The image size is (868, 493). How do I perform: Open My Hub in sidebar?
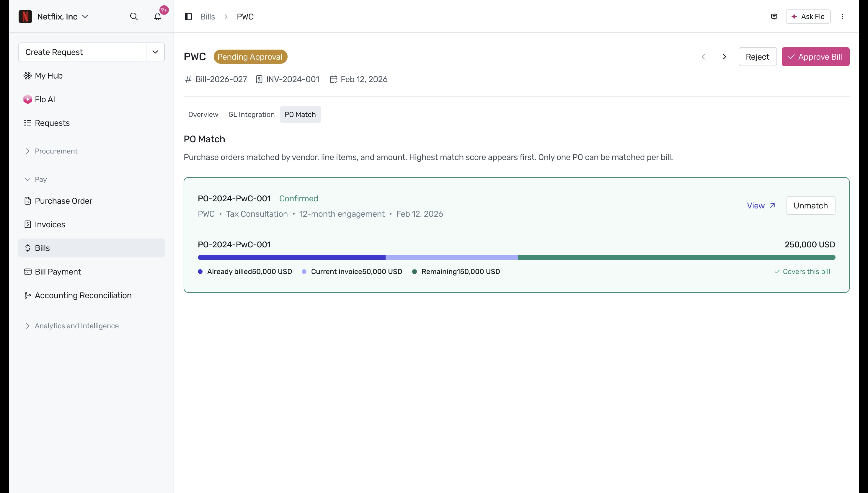pos(92,76)
